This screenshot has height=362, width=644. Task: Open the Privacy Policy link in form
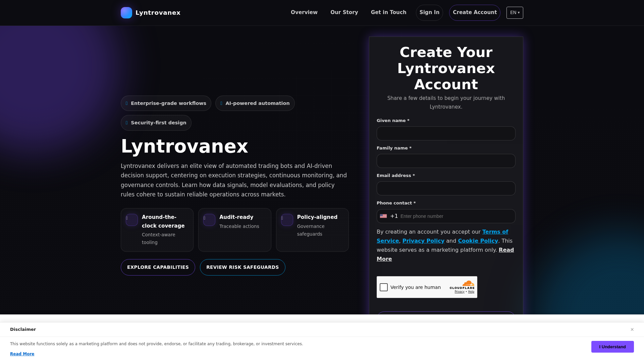point(423,241)
